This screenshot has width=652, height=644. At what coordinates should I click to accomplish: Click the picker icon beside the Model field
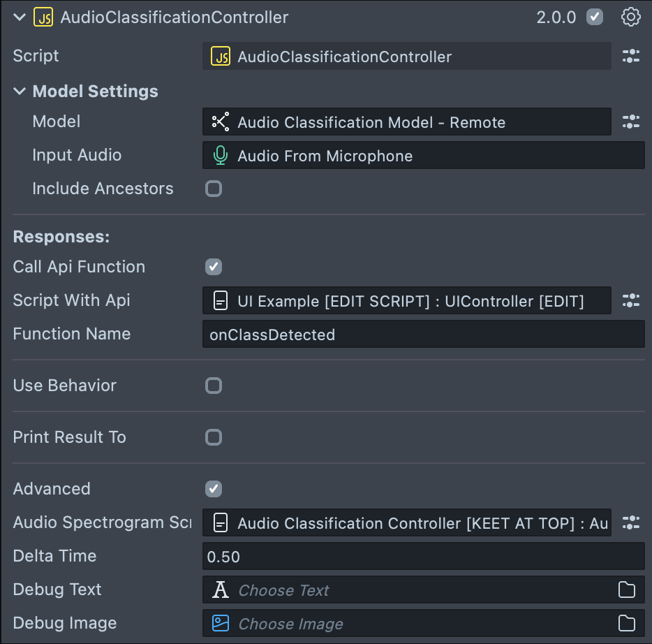(x=631, y=122)
